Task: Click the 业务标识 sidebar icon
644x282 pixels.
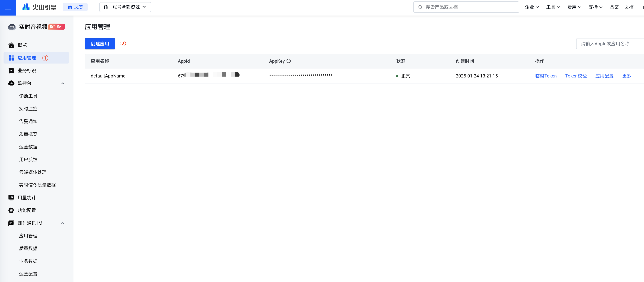Action: [11, 71]
